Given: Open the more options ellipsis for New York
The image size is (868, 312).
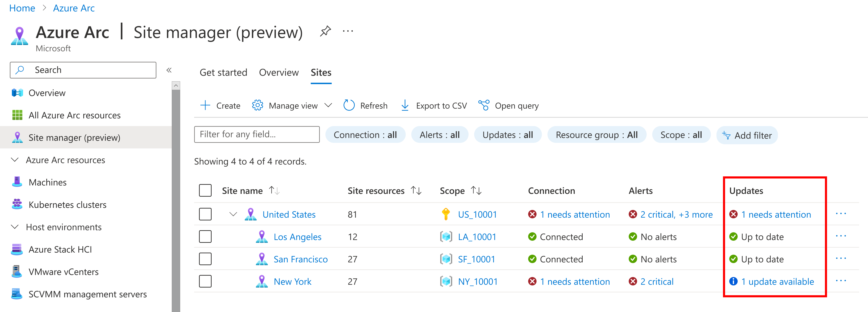Looking at the screenshot, I should click(x=841, y=281).
